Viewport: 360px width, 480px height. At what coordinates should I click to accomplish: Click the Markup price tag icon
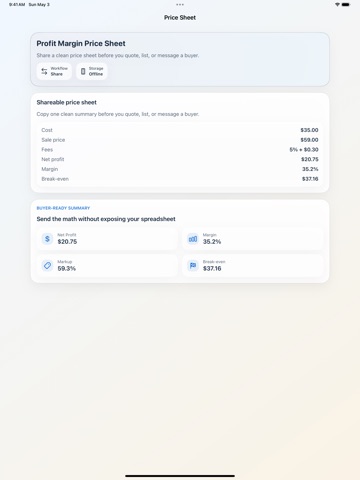47,265
